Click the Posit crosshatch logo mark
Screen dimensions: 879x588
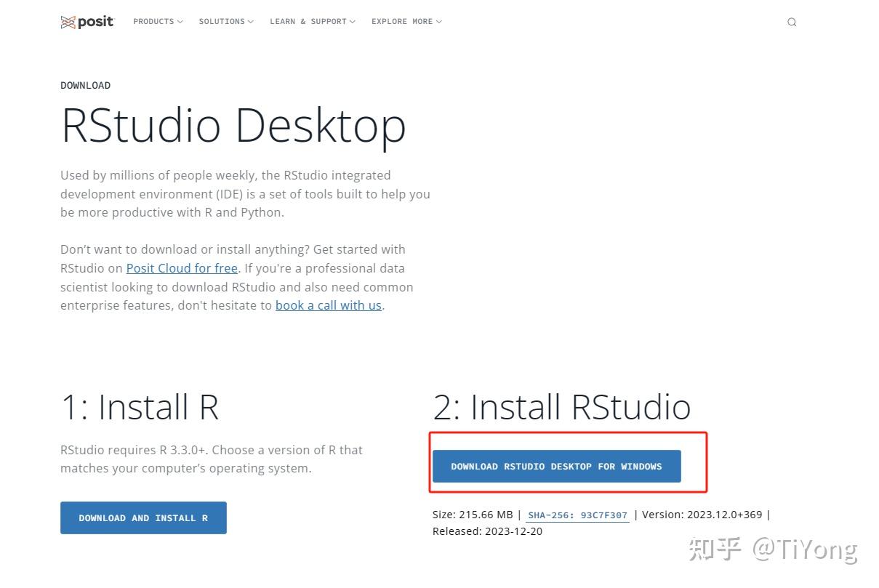[x=68, y=22]
